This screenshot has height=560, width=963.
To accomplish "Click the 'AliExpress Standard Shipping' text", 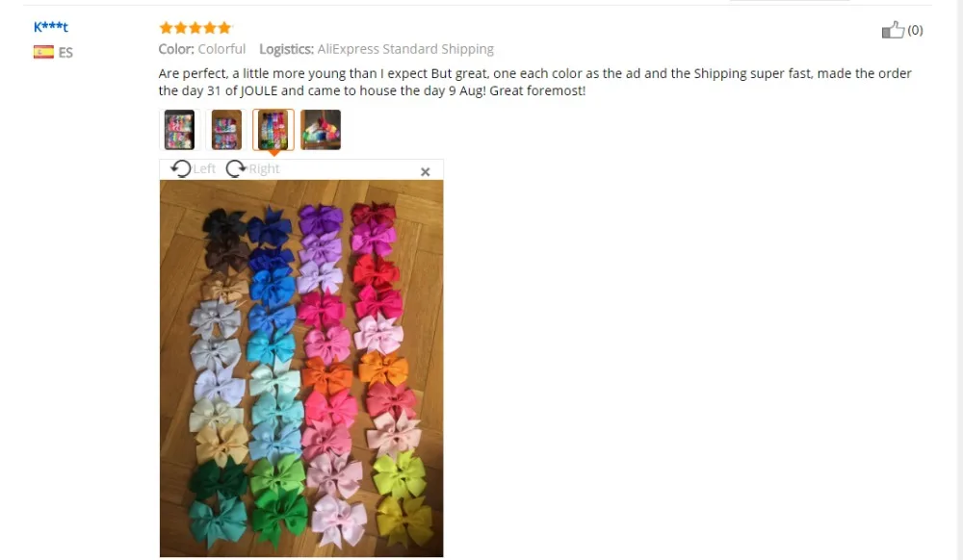I will click(x=405, y=49).
